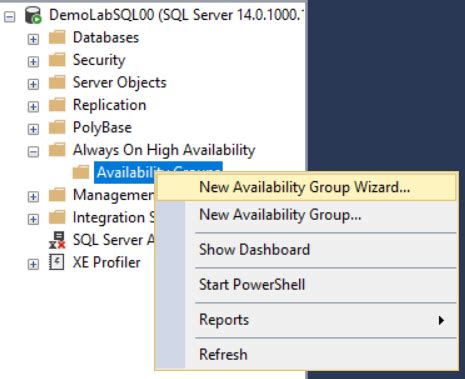Click the Always On High Availability folder icon

click(57, 150)
